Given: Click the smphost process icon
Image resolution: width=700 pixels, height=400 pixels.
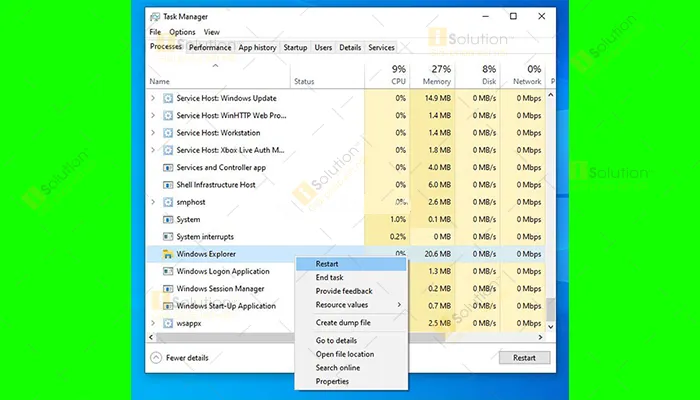Looking at the screenshot, I should point(168,202).
